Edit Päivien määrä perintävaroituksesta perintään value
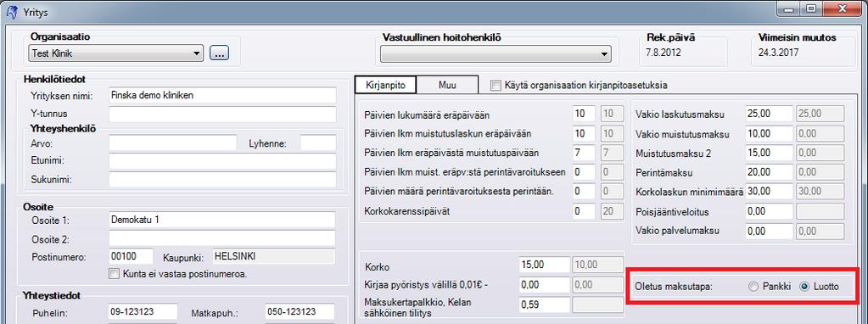Screen dimensions: 868x324 tap(584, 192)
